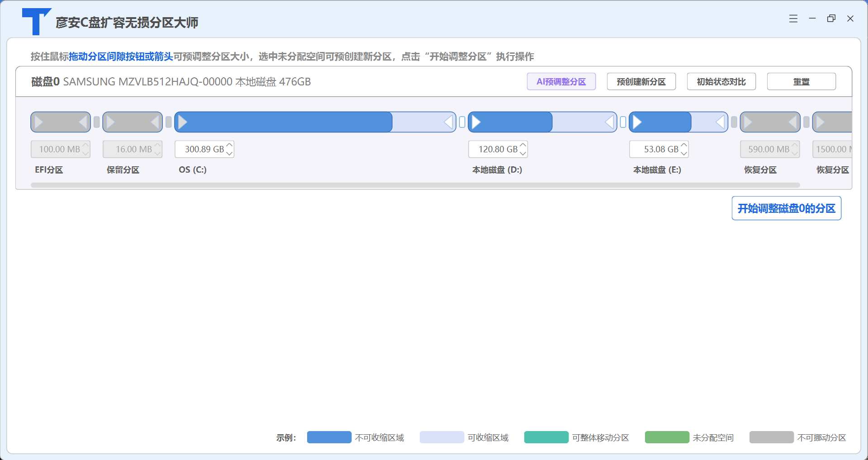Image resolution: width=868 pixels, height=460 pixels.
Task: Click gap button between the two 恢复分区 bars
Action: click(x=806, y=122)
